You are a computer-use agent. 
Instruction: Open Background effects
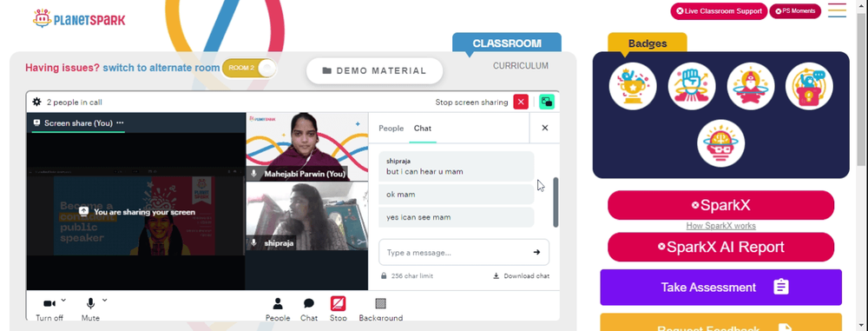380,309
